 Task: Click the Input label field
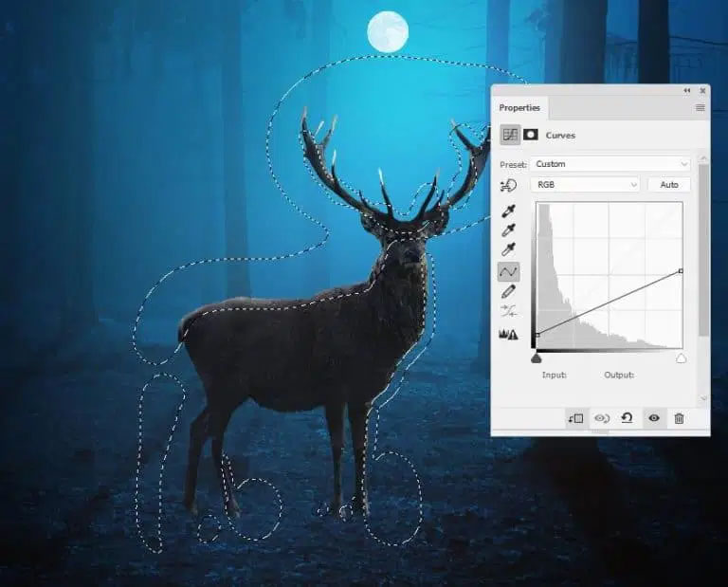555,375
